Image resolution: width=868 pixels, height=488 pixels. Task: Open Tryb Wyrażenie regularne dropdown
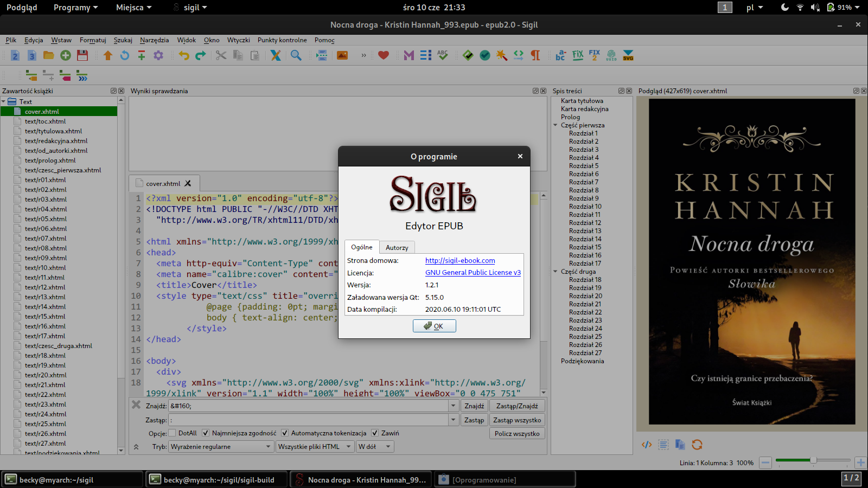click(221, 447)
